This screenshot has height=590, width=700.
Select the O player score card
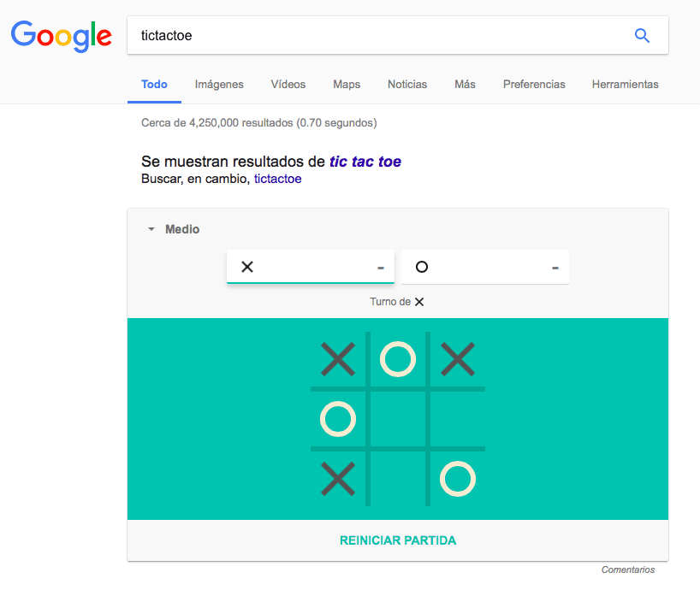pos(484,267)
